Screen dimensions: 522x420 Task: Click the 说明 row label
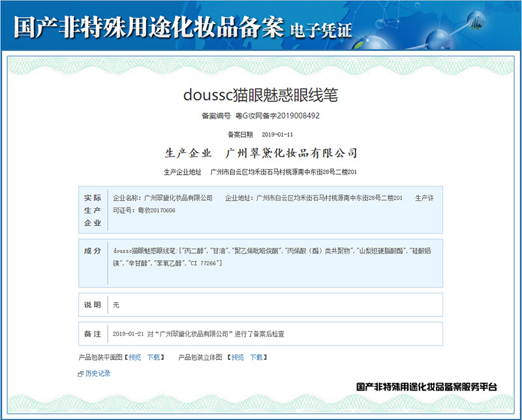click(93, 305)
